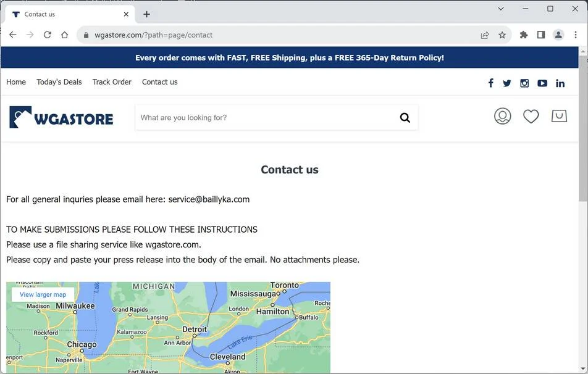Go to the Home menu item
Screen dimensions: 588x374
tap(16, 81)
